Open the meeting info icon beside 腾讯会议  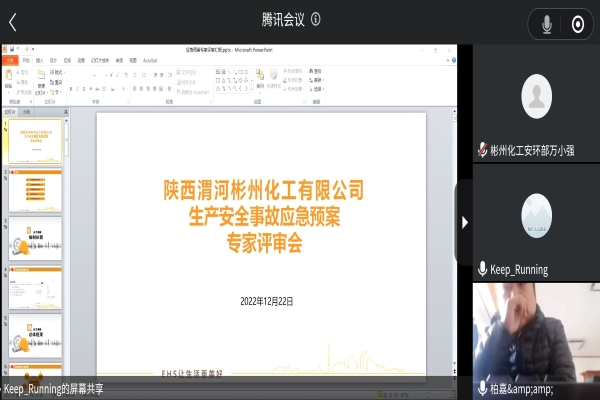(x=316, y=19)
